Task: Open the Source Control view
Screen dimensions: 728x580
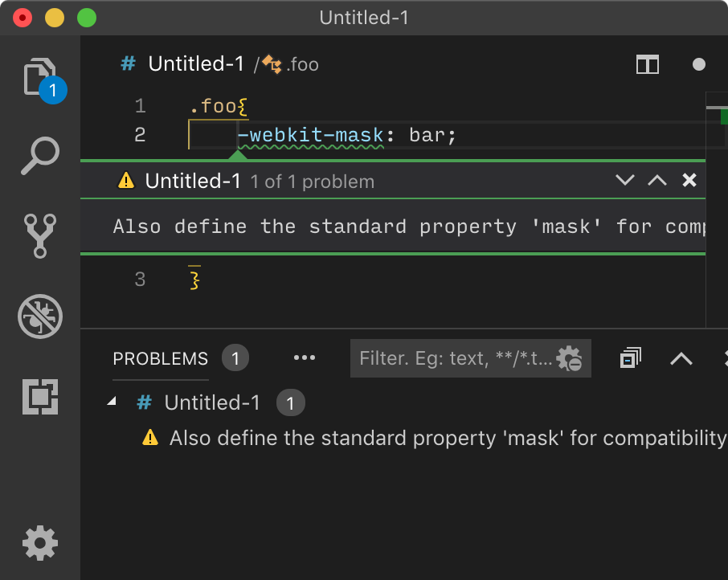Action: tap(40, 235)
